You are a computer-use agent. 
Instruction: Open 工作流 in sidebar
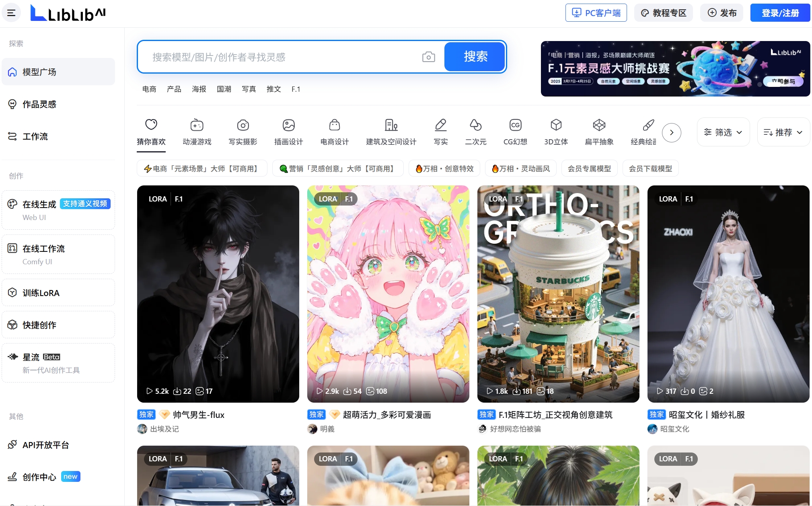click(x=58, y=136)
